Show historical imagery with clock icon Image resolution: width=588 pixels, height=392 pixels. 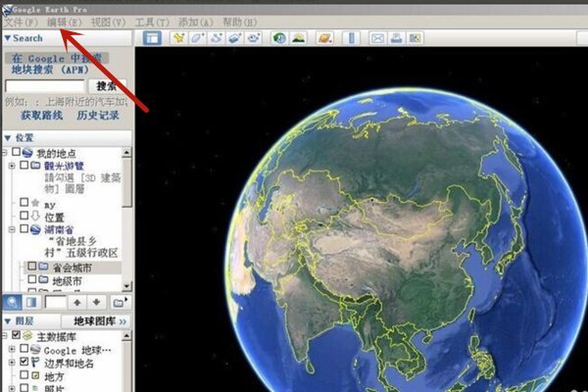point(279,38)
